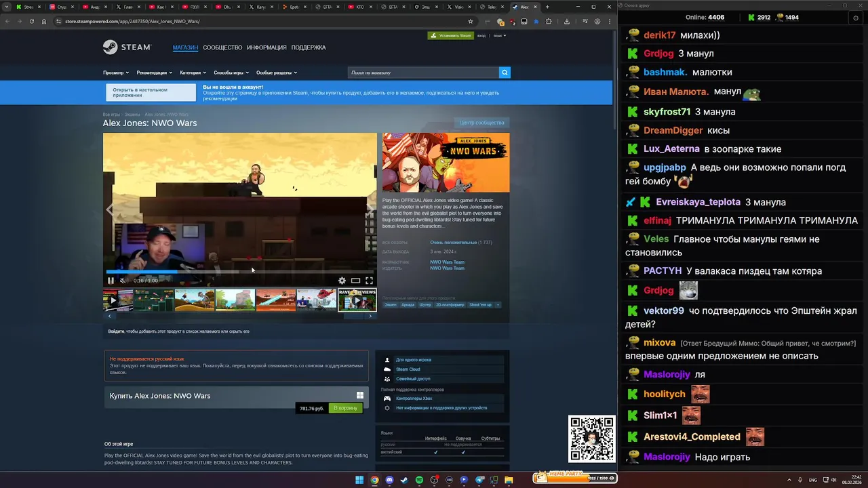The width and height of the screenshot is (868, 488).
Task: Open the Центр сообщества hub button
Action: point(481,123)
